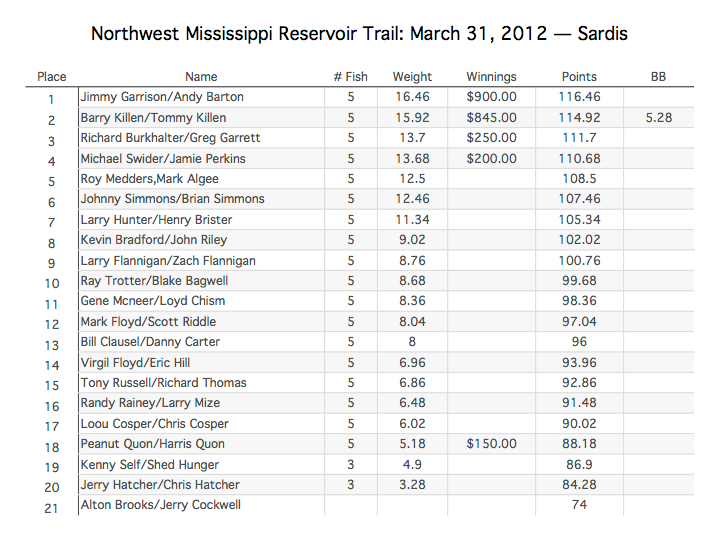Click name 'Johnny Simmons/Brian Simmons'

[173, 199]
